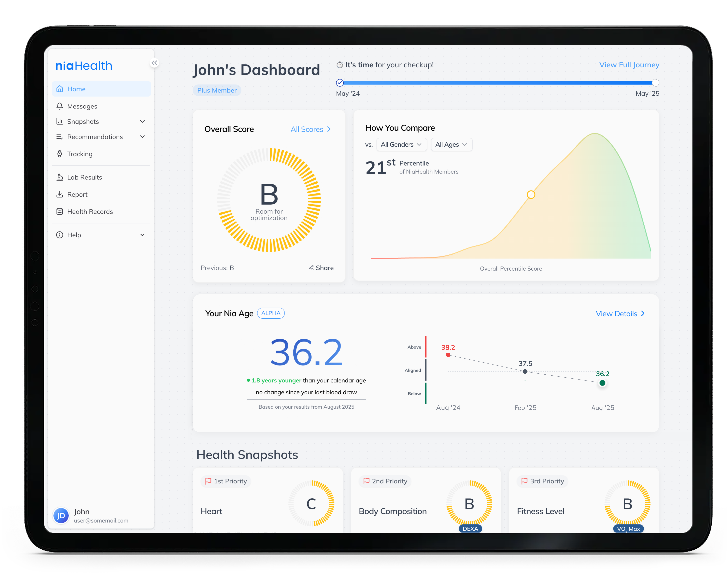Click the Aug '25 Nia Age data point
This screenshot has height=575, width=728.
click(x=602, y=383)
